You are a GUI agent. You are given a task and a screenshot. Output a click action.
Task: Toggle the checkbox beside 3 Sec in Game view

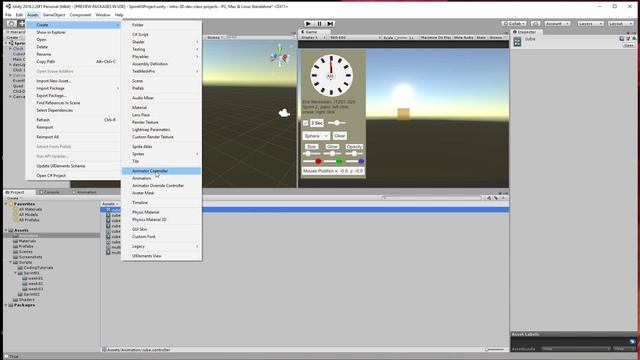305,123
